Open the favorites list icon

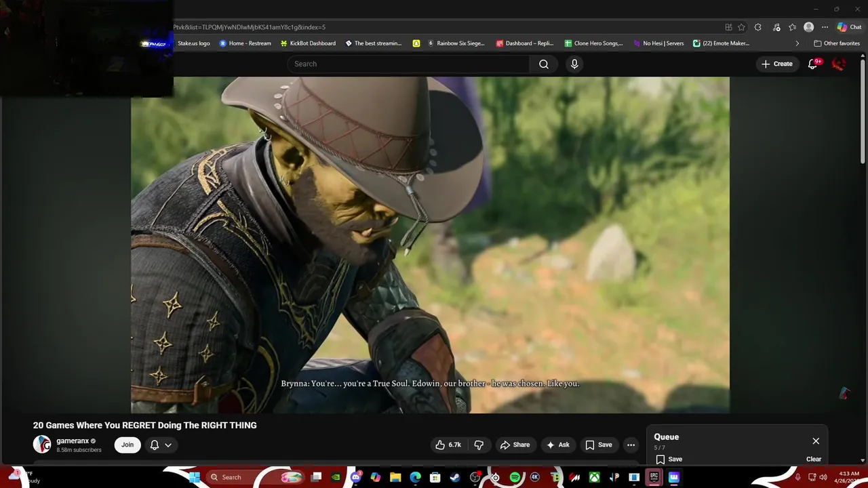point(792,27)
